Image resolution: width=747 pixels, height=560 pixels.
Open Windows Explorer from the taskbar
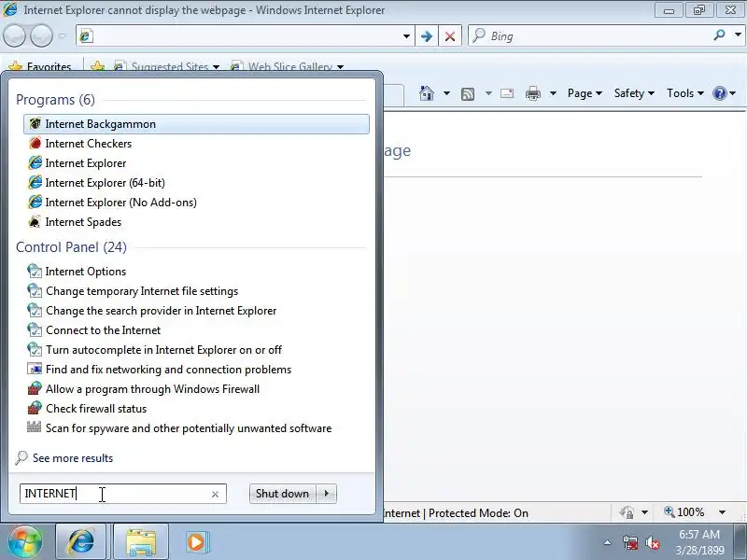[141, 541]
